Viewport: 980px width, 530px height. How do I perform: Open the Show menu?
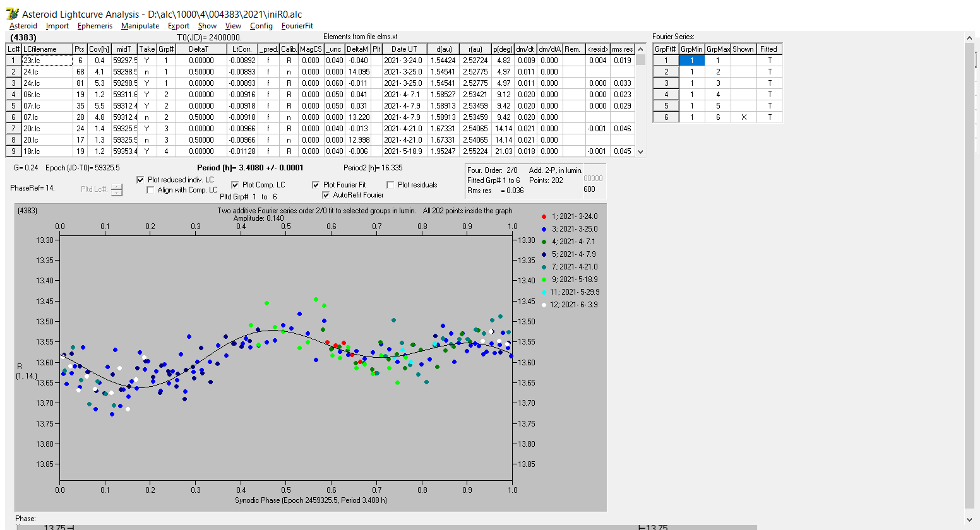tap(207, 26)
